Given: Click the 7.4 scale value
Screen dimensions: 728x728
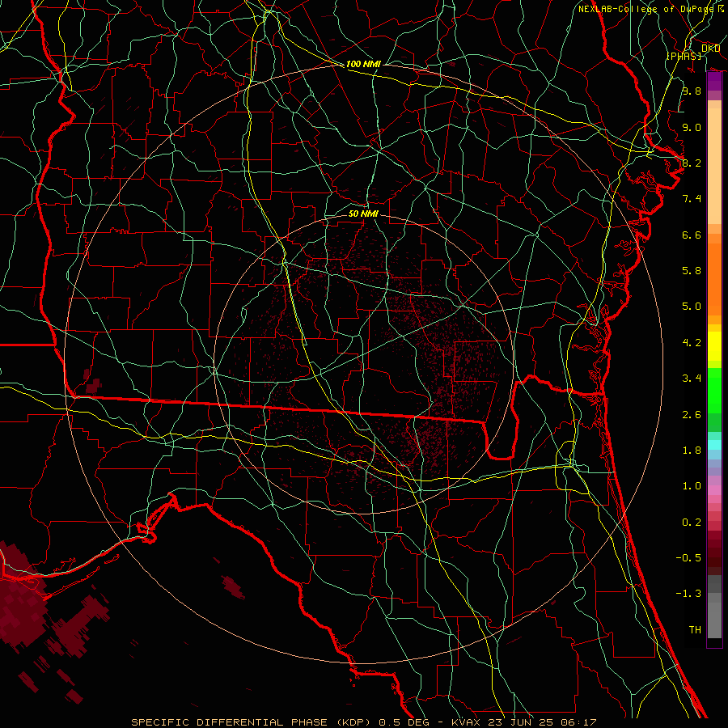Looking at the screenshot, I should pos(692,199).
